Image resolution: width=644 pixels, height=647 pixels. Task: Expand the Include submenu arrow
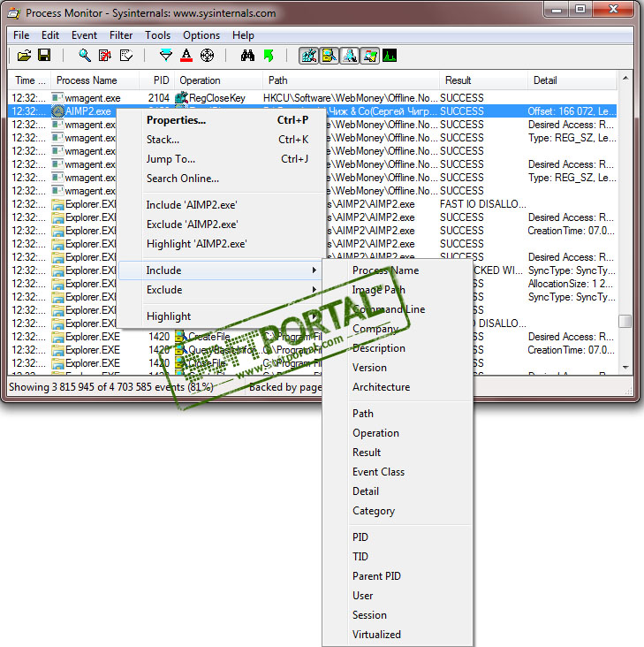[x=314, y=270]
